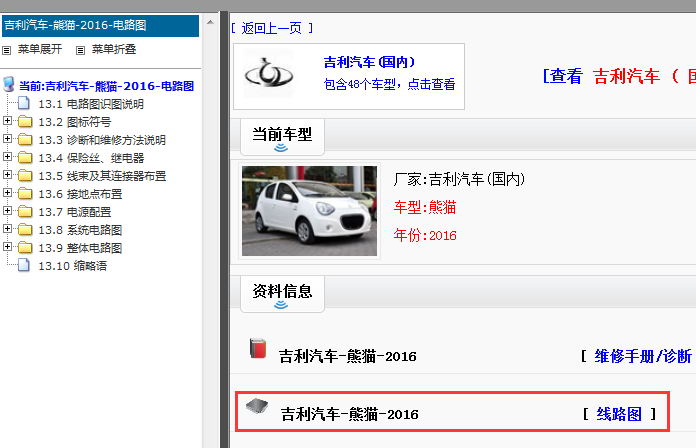Expand the 13.5 线束及其连接器布置 node
Viewport: 696px width, 448px height.
7,174
